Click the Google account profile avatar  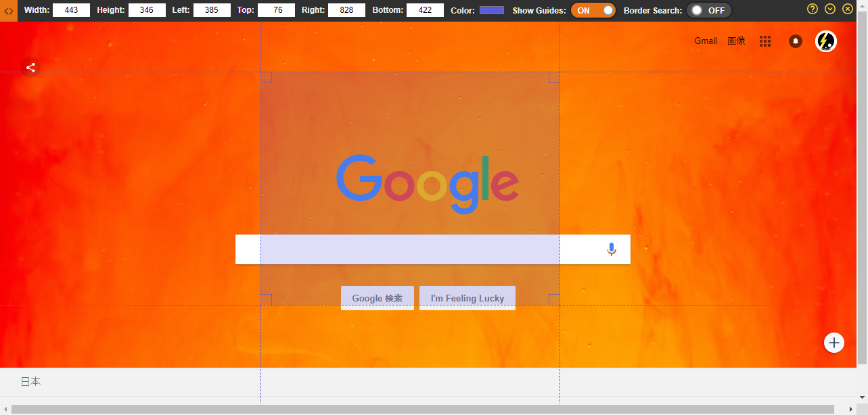point(825,41)
